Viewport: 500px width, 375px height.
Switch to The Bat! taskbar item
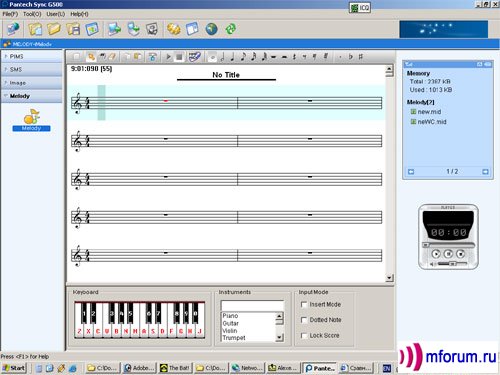(175, 368)
